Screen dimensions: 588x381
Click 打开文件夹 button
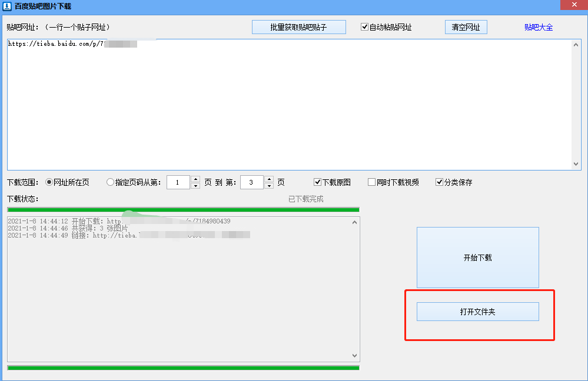[x=477, y=312]
